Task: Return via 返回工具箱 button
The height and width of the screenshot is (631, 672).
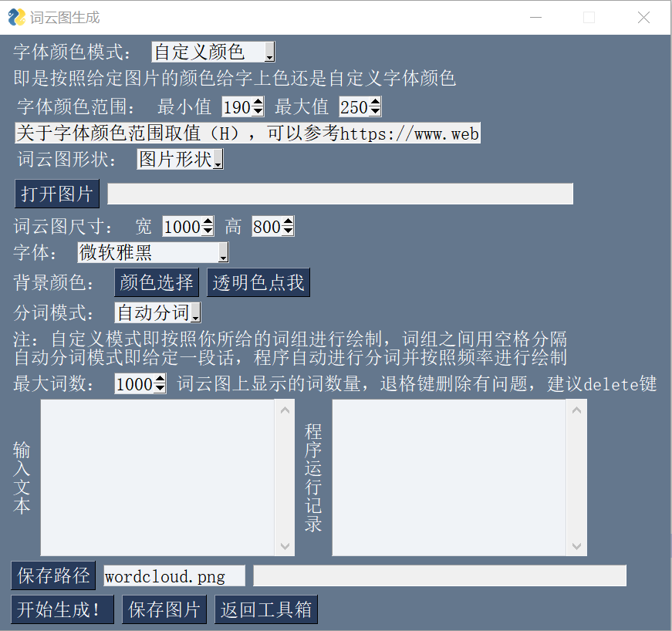Action: click(266, 609)
